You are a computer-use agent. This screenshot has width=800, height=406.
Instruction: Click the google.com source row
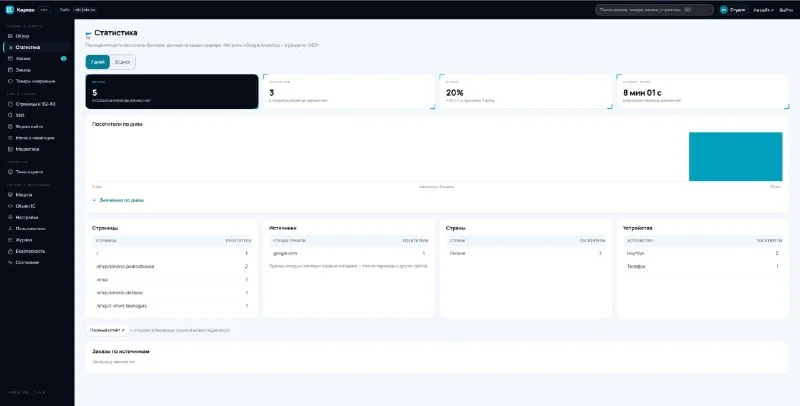349,253
